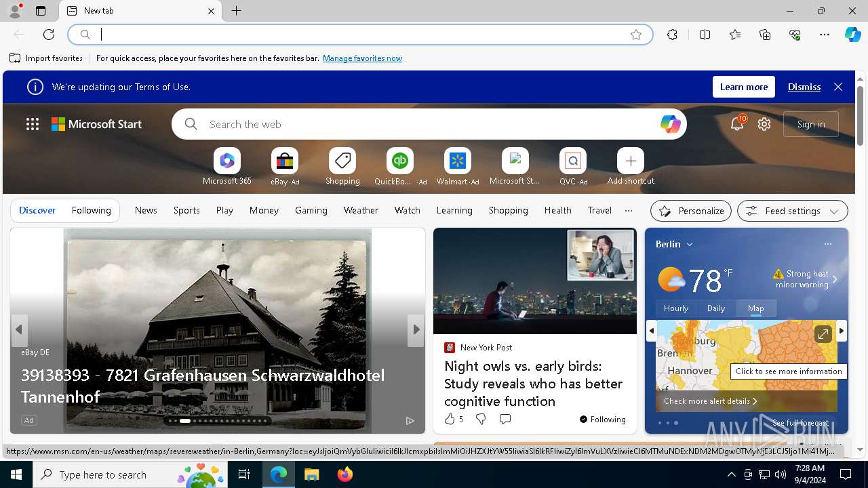Open File Explorer from taskbar
This screenshot has width=868, height=488.
[x=311, y=474]
